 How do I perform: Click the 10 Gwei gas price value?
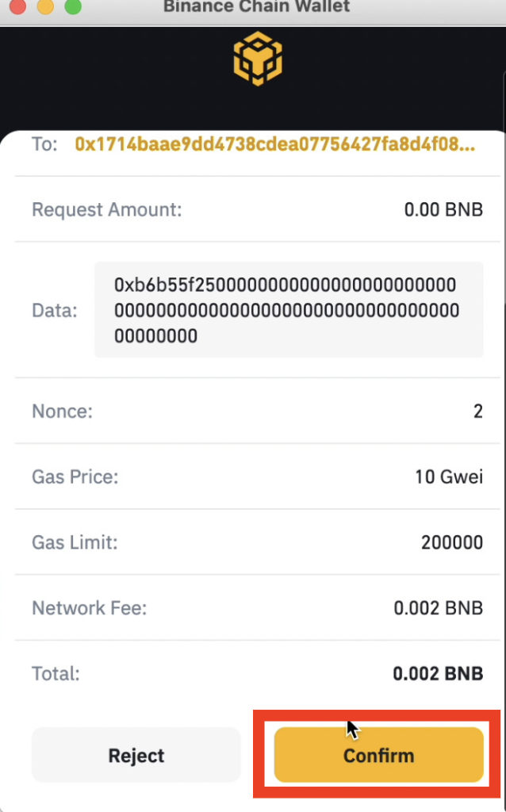click(x=449, y=477)
